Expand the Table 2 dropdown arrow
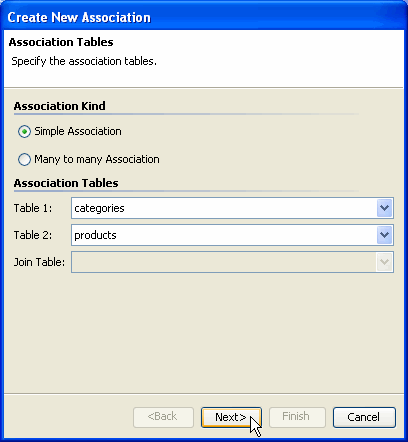The height and width of the screenshot is (442, 408). click(x=384, y=235)
